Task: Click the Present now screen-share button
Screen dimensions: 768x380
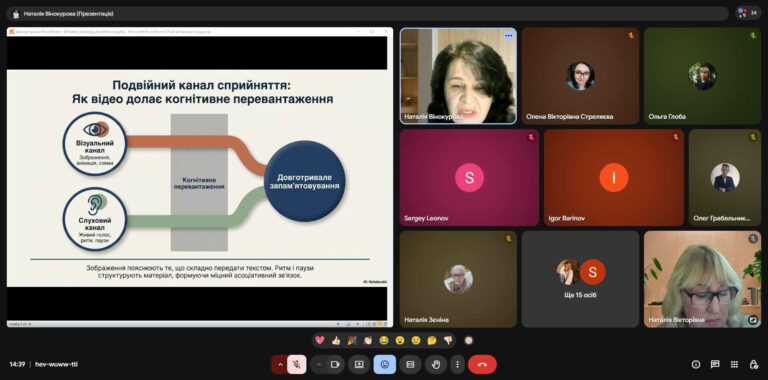Action: (x=359, y=364)
